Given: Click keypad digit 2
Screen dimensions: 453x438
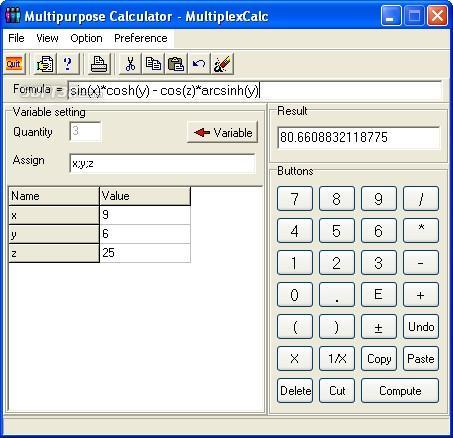Looking at the screenshot, I should pyautogui.click(x=337, y=263).
